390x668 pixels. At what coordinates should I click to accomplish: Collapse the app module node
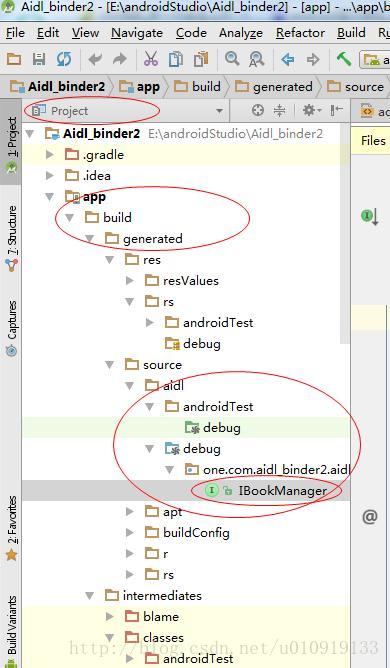click(50, 196)
